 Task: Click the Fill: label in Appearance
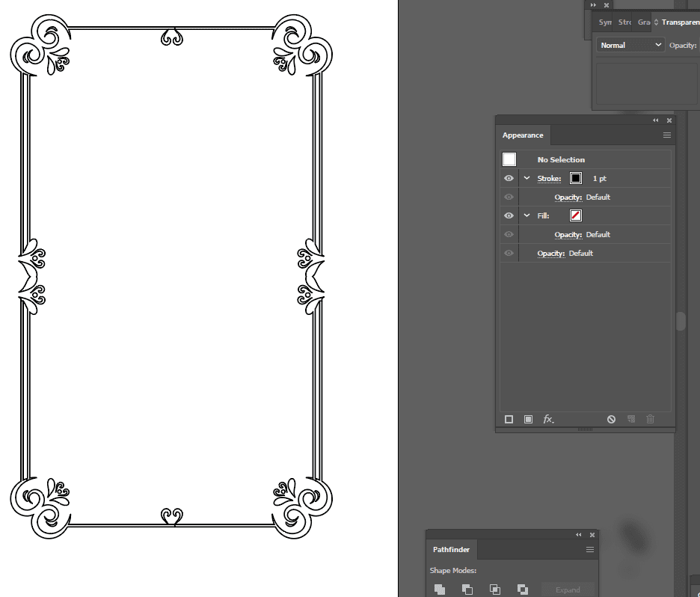tap(543, 215)
